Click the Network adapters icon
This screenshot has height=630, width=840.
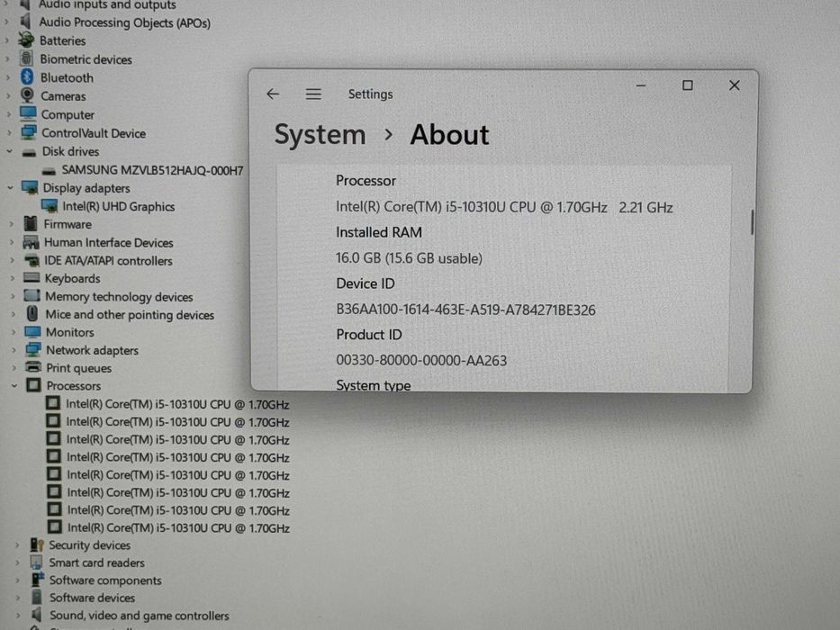click(x=33, y=349)
